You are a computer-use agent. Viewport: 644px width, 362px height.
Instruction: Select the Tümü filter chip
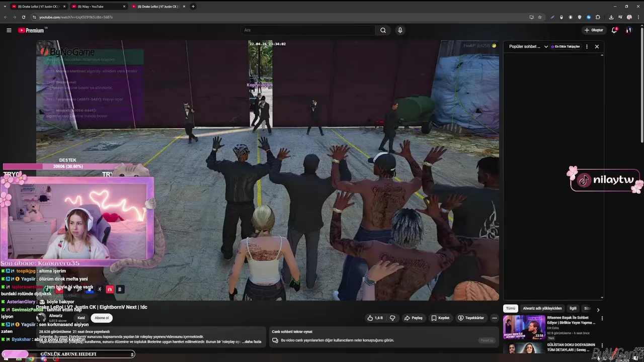[511, 308]
